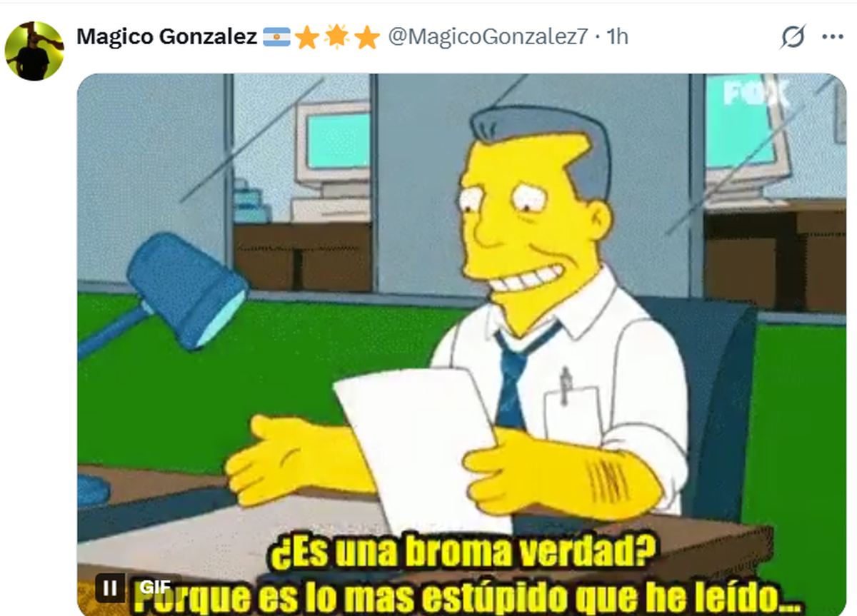Visit the @MagicoGonzalez7 handle link
Image resolution: width=857 pixels, height=616 pixels.
coord(487,36)
